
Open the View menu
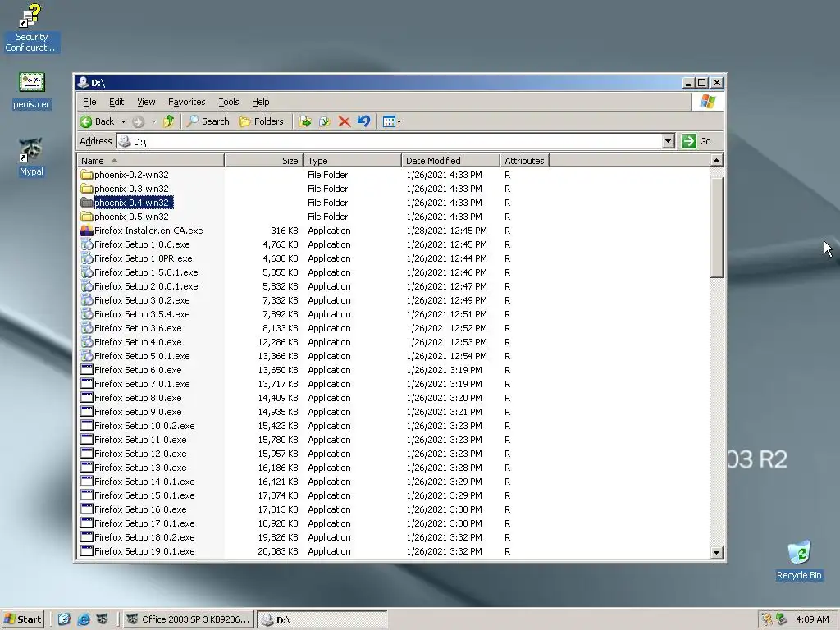(x=146, y=102)
